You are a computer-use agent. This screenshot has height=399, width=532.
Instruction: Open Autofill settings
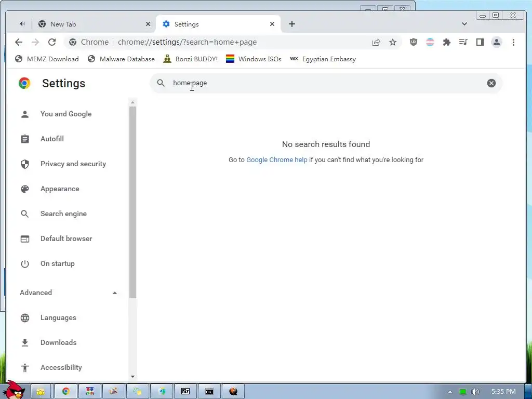click(52, 139)
